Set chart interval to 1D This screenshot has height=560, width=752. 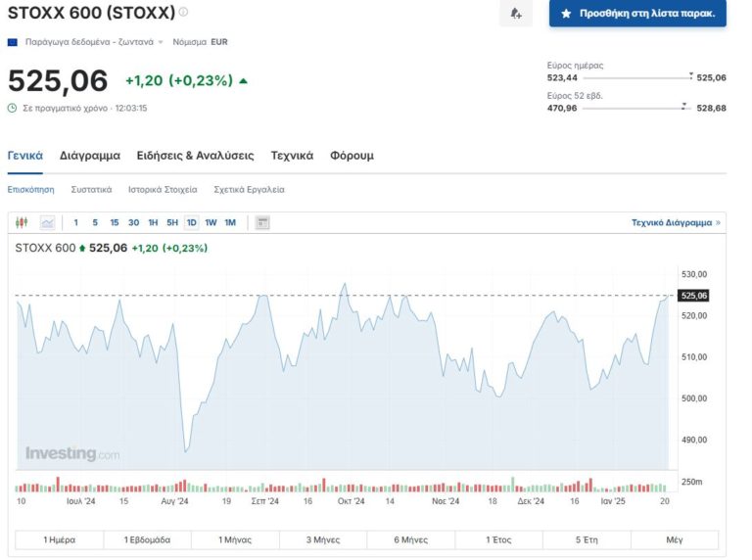[191, 223]
